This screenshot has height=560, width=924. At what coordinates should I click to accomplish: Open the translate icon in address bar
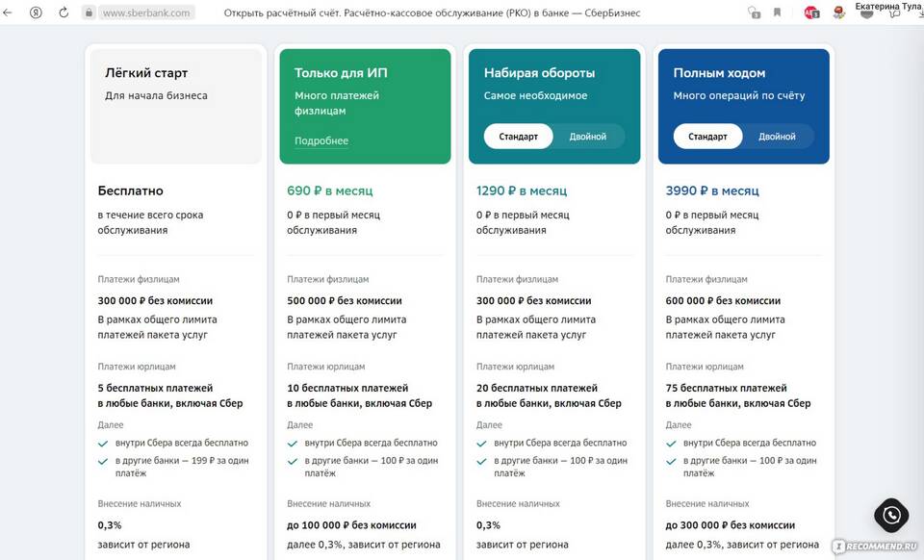point(754,13)
